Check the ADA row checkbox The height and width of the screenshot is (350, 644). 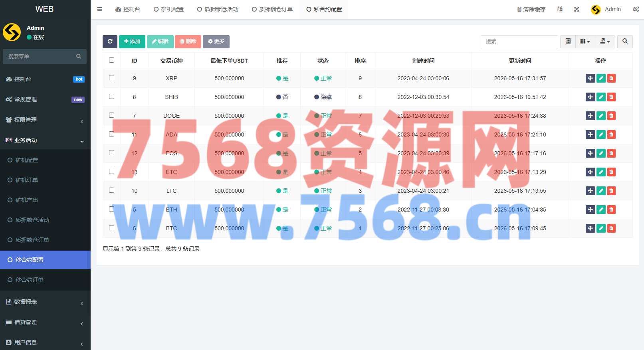(x=112, y=134)
